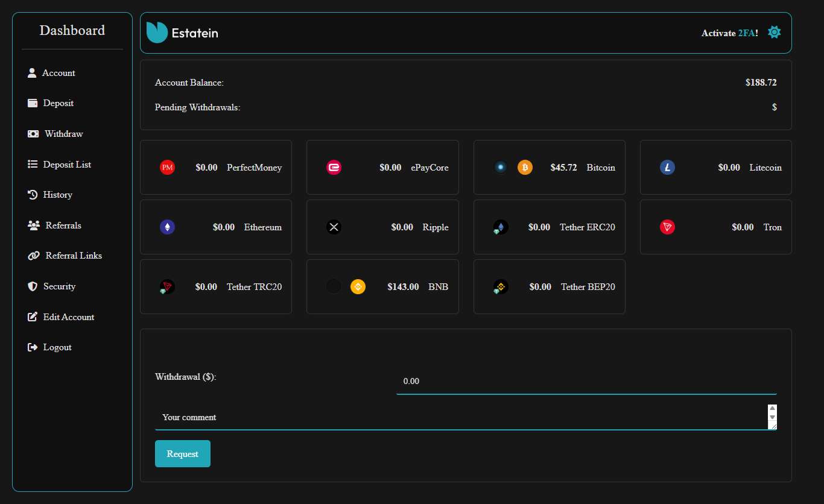Click the 'Withdrawal ($):' label
This screenshot has height=504, width=824.
186,377
